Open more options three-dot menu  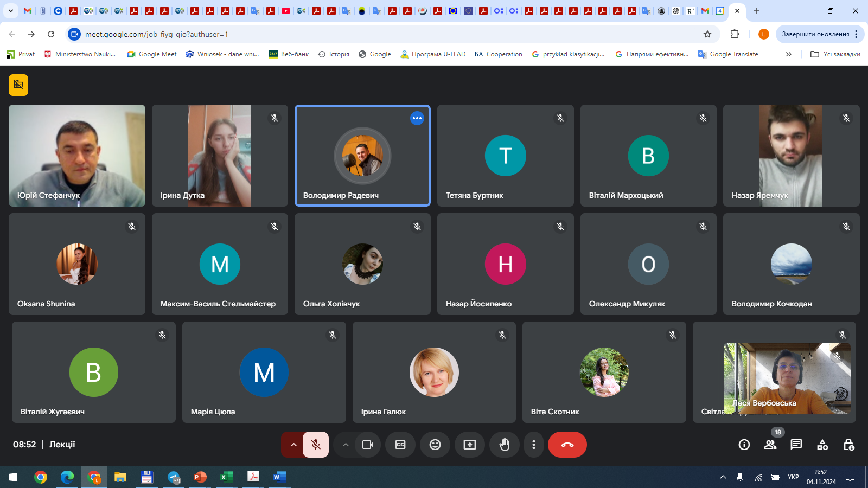pos(534,445)
